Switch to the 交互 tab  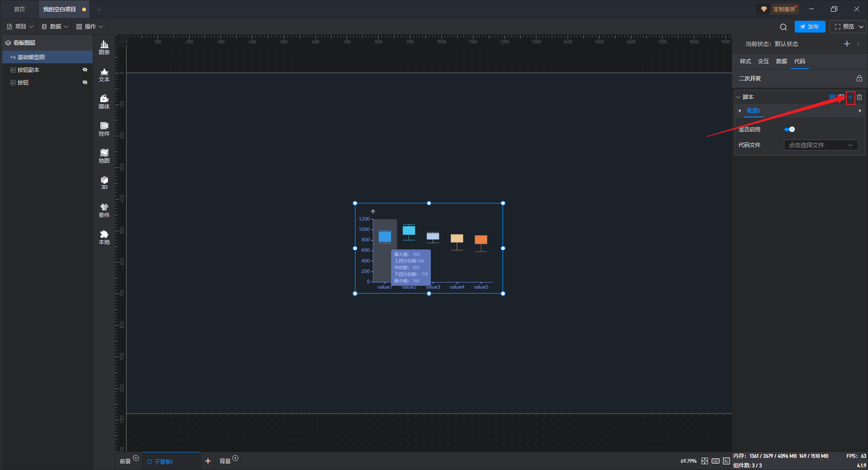[763, 61]
